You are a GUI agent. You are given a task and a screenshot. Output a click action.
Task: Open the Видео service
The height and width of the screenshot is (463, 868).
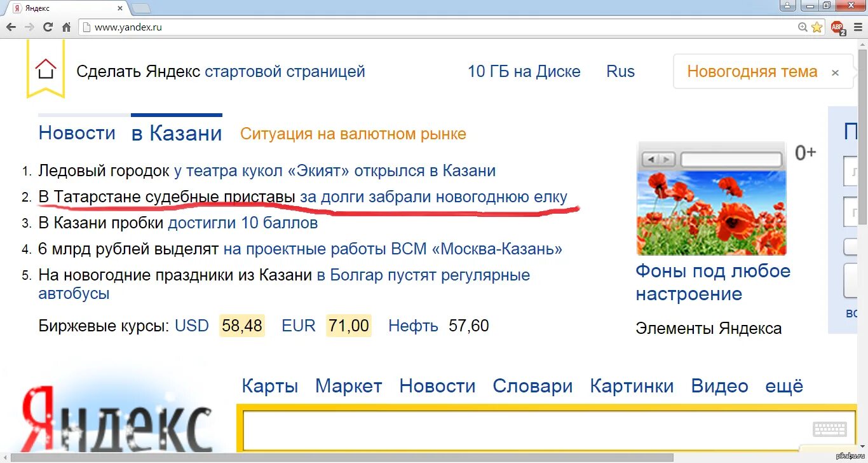point(719,386)
